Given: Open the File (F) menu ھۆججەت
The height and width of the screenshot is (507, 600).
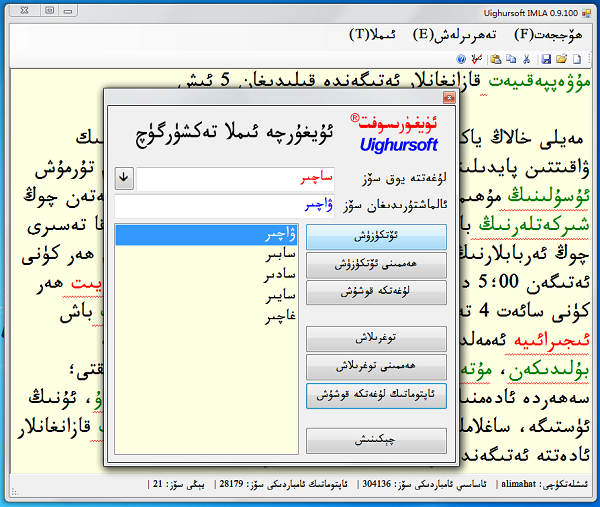Looking at the screenshot, I should pos(548,35).
